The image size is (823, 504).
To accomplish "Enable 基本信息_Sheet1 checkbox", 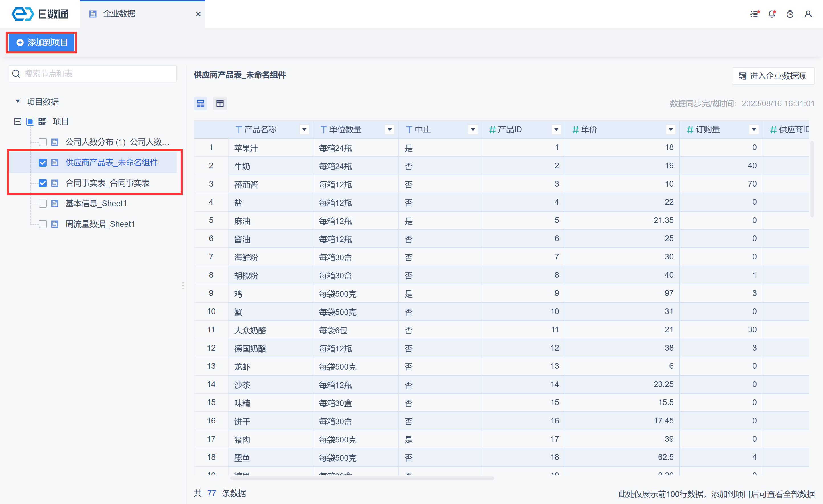I will coord(43,204).
